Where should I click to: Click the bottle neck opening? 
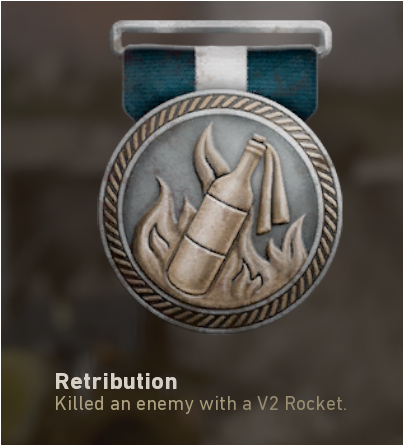point(258,139)
